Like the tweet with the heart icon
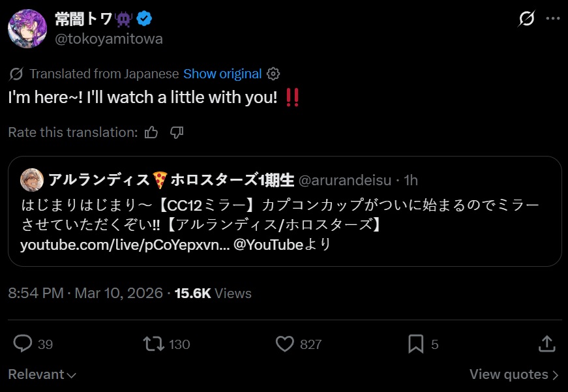Image resolution: width=568 pixels, height=392 pixels. click(284, 344)
